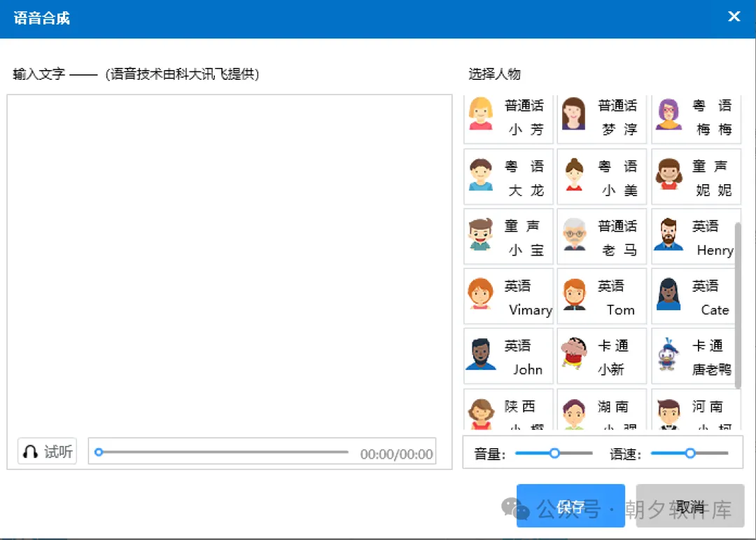The height and width of the screenshot is (540, 756).
Task: Select English voice John
Action: pos(507,356)
